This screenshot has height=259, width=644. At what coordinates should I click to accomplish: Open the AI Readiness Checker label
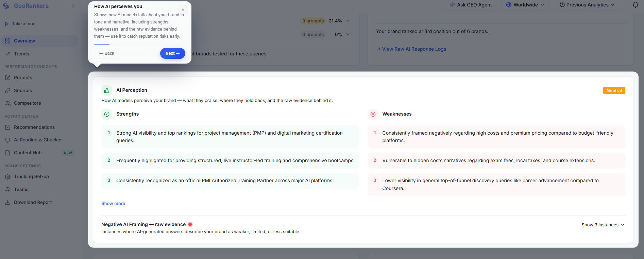click(38, 140)
